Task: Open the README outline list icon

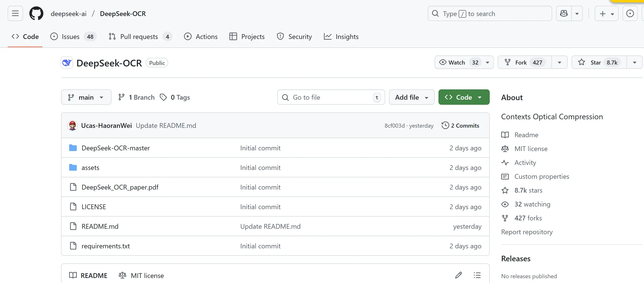Action: (477, 275)
